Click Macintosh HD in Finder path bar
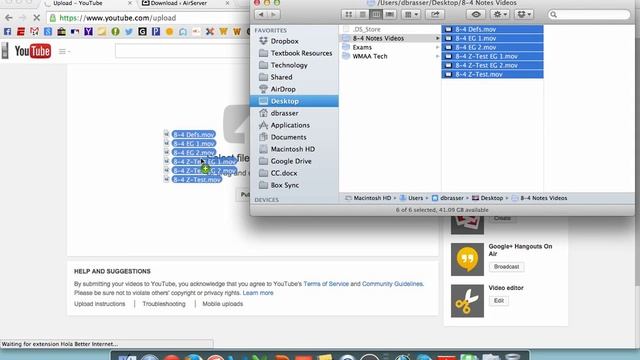 368,198
